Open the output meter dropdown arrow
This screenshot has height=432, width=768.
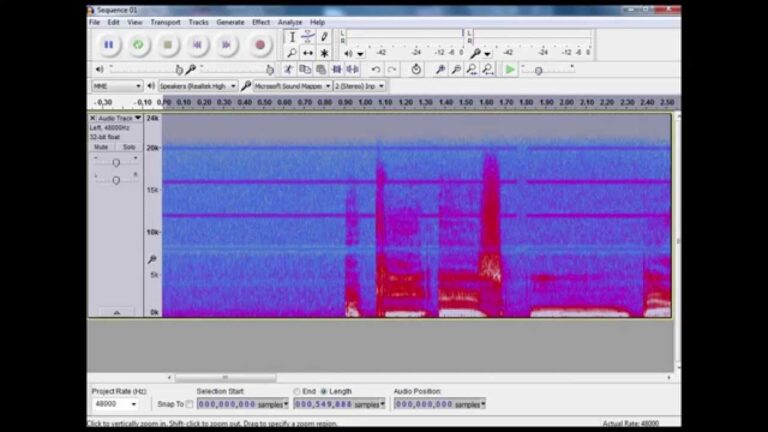[x=360, y=53]
